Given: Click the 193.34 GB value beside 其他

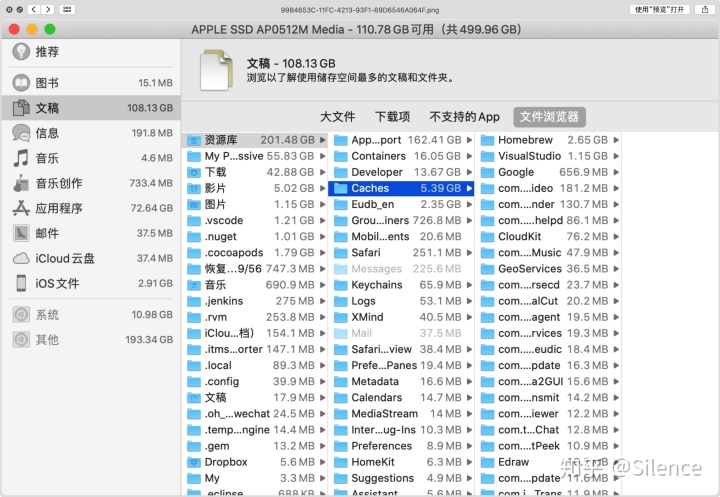Looking at the screenshot, I should pos(149,339).
